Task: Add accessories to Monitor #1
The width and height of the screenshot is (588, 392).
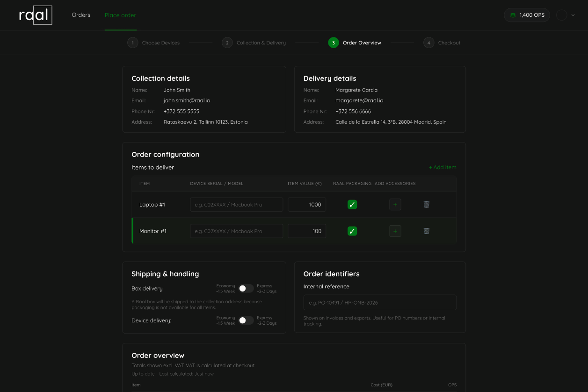Action: [395, 231]
